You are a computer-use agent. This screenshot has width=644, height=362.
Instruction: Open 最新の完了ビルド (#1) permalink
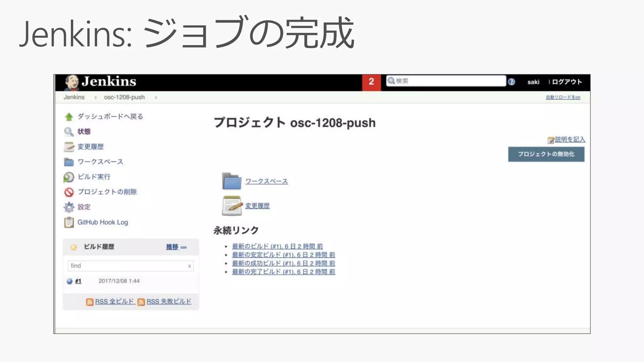click(x=284, y=271)
